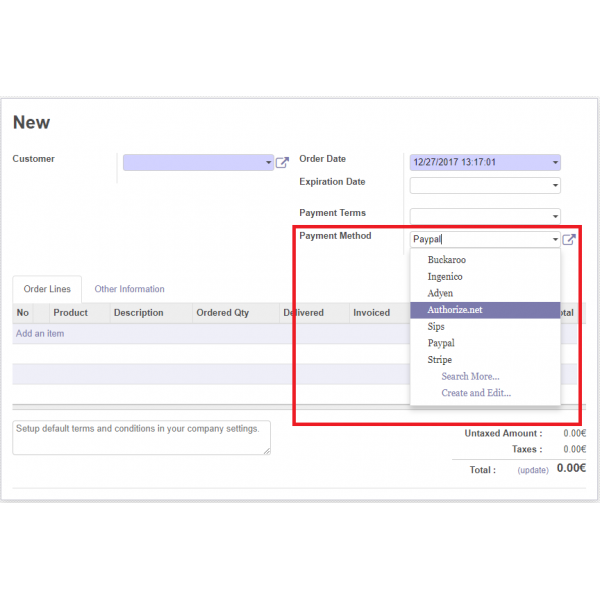
Task: Expand the Customer dropdown arrow
Action: coord(268,163)
